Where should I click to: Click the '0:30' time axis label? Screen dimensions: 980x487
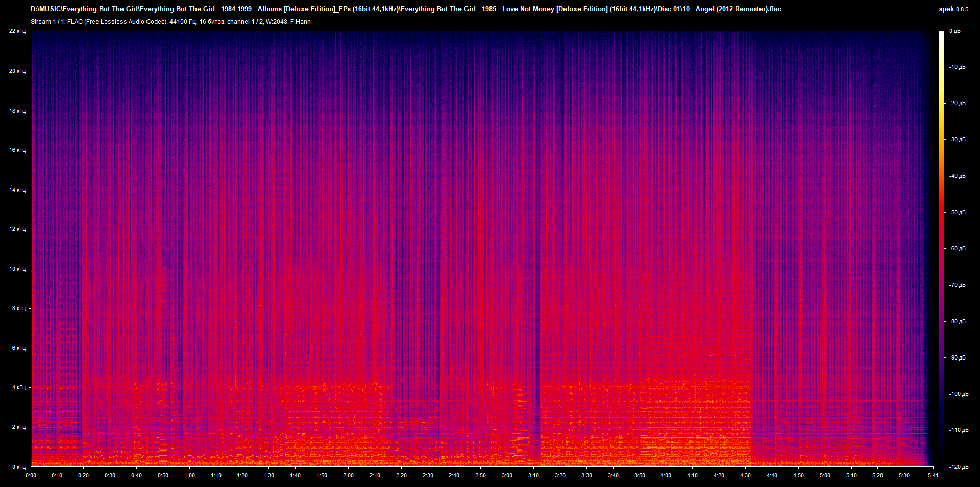point(110,475)
